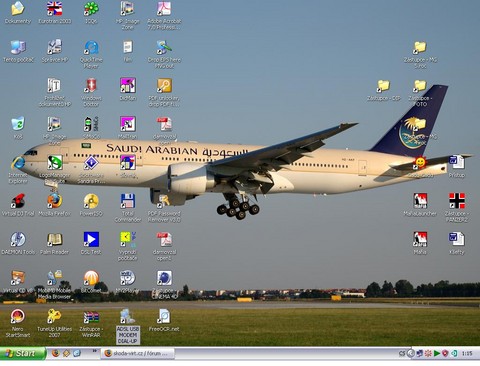Open the Dokumenty folder icon
This screenshot has width=480, height=366.
tap(18, 9)
